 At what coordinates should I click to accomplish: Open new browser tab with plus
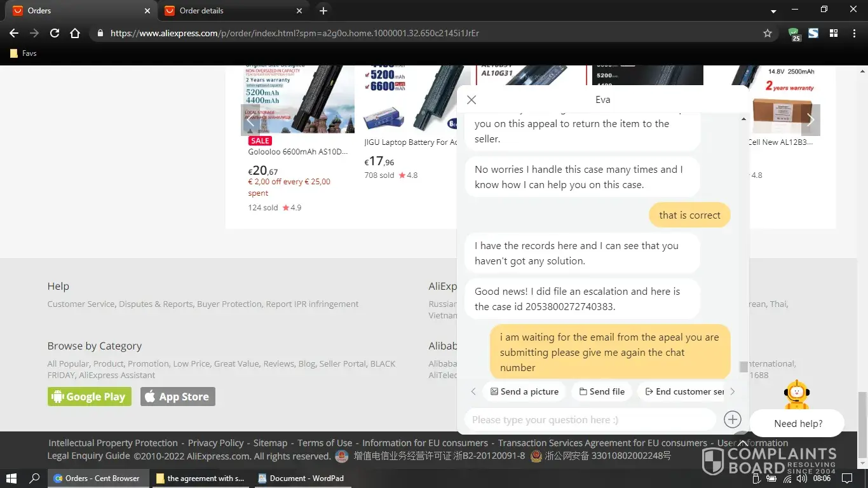(323, 11)
